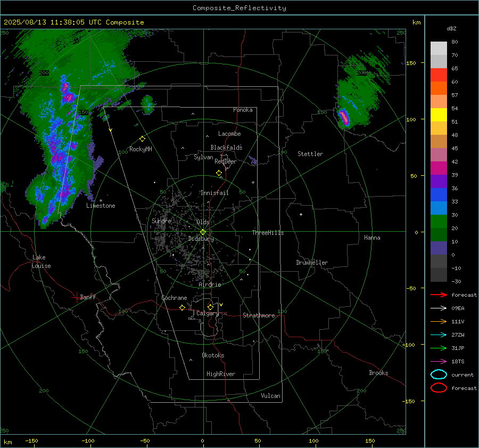
Task: Select the 80 dBZ light gray swatch
Action: point(439,48)
